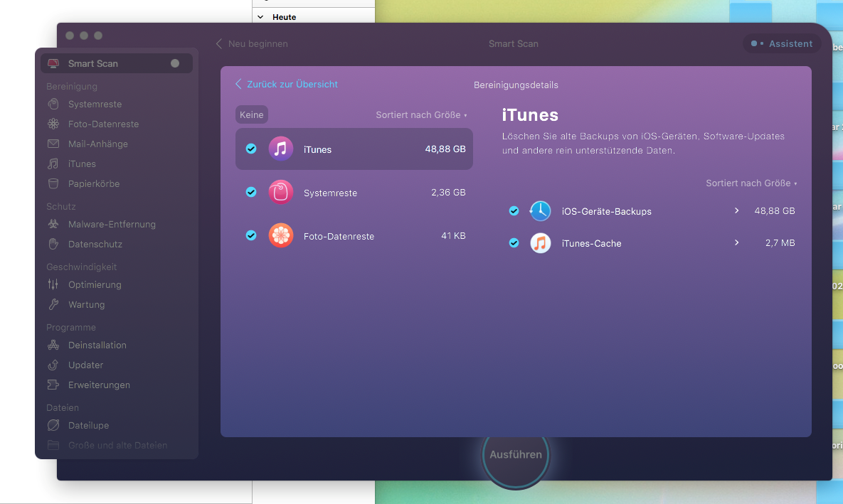Click the Ausführen button
The height and width of the screenshot is (504, 843).
tap(516, 454)
